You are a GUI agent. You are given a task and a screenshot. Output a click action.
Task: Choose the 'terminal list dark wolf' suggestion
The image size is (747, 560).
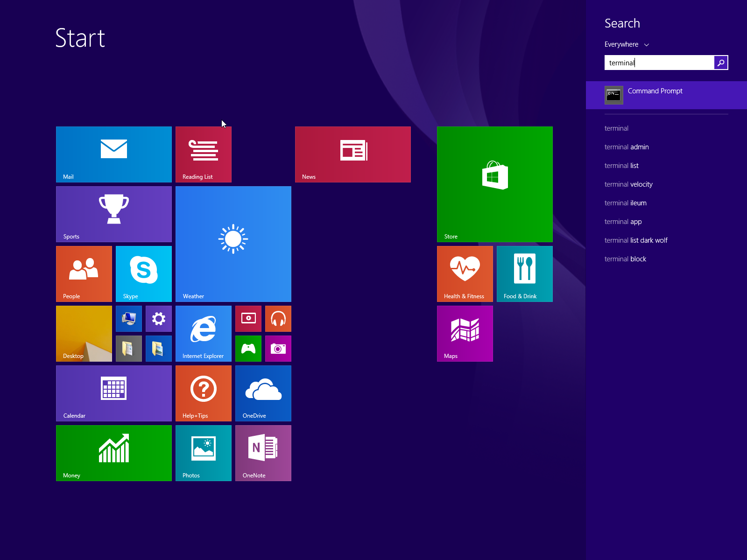636,240
